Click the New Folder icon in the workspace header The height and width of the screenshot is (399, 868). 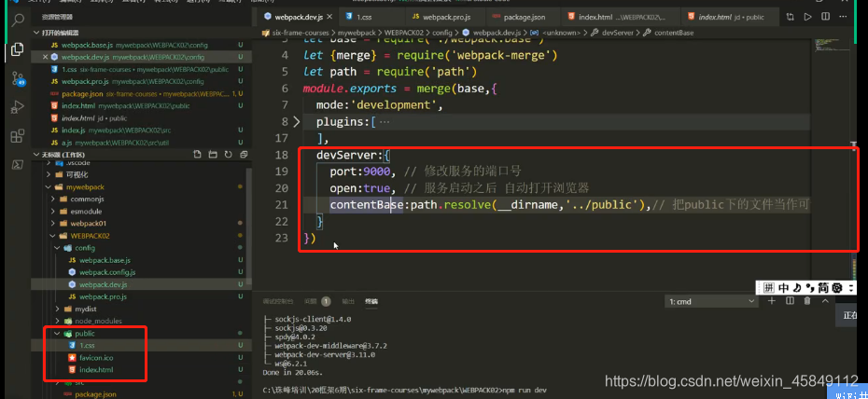coord(212,155)
